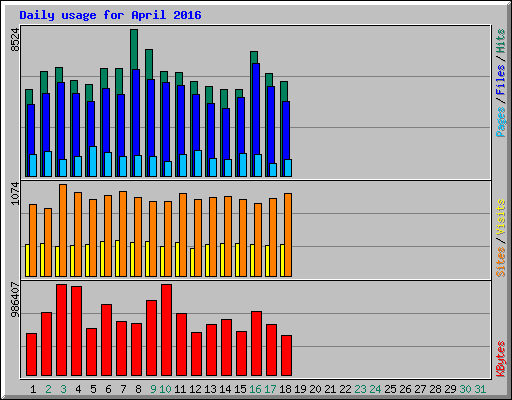Screen dimensions: 512x400
Task: Select the day 2 axis label
Action: [x=48, y=389]
